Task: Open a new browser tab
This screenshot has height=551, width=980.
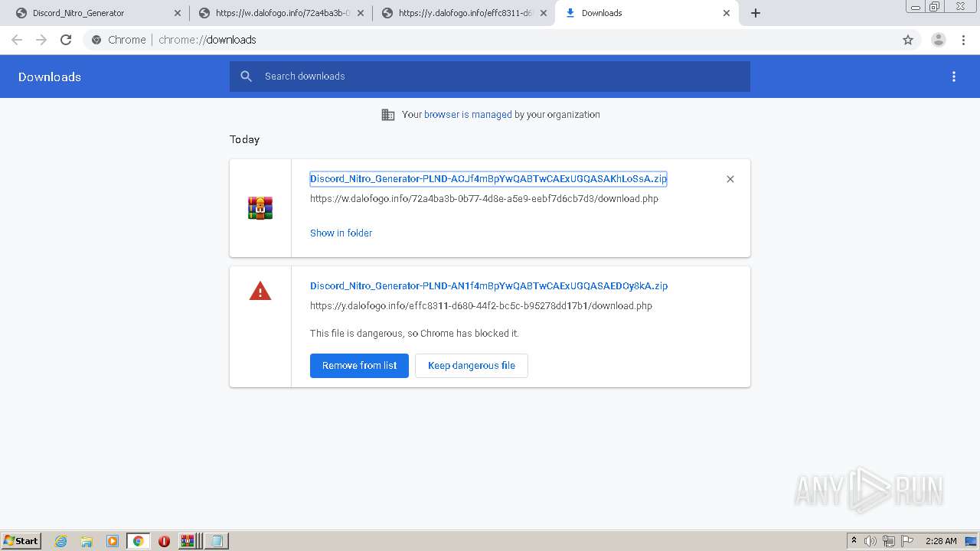Action: coord(756,13)
